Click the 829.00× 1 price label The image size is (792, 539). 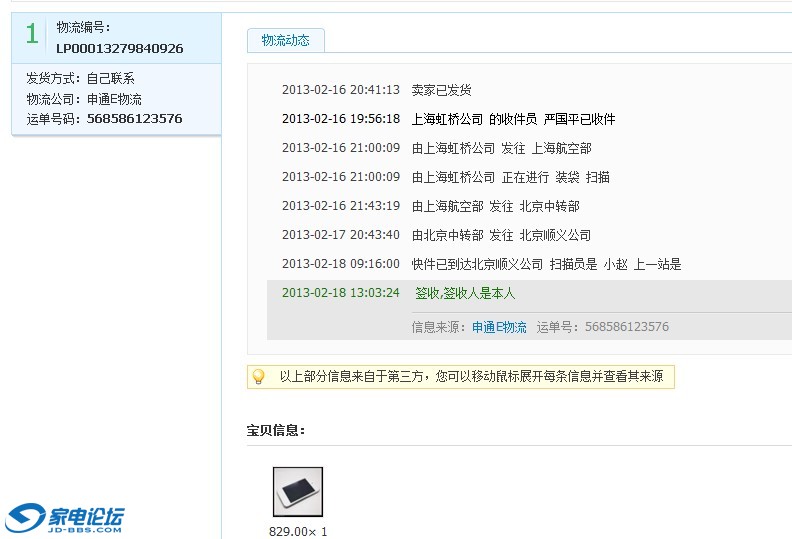298,531
